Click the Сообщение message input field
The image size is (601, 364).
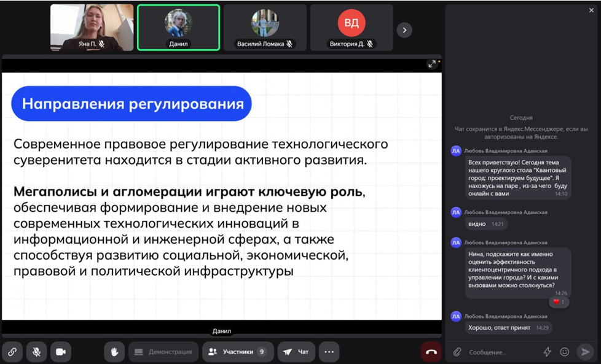point(501,352)
